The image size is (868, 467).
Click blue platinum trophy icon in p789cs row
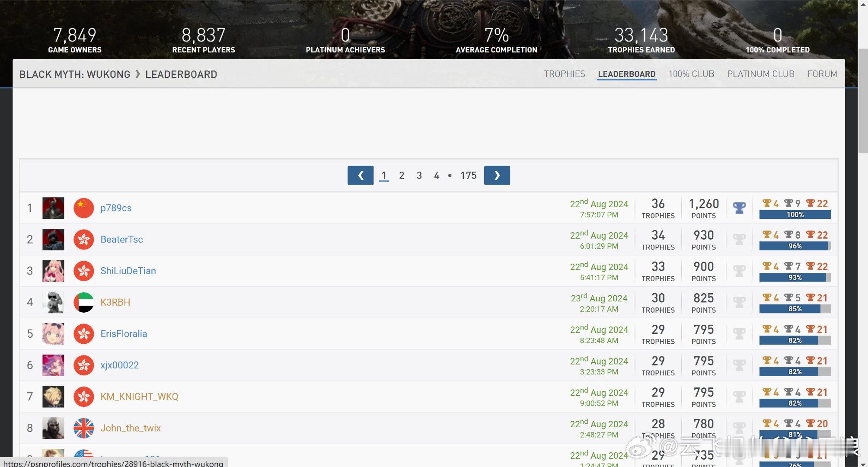pyautogui.click(x=739, y=208)
